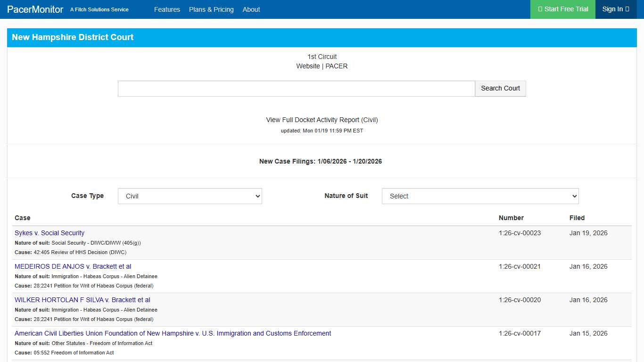
Task: Open MEDEIROS DE ANJOS v. Brackett et al
Action: click(x=73, y=266)
